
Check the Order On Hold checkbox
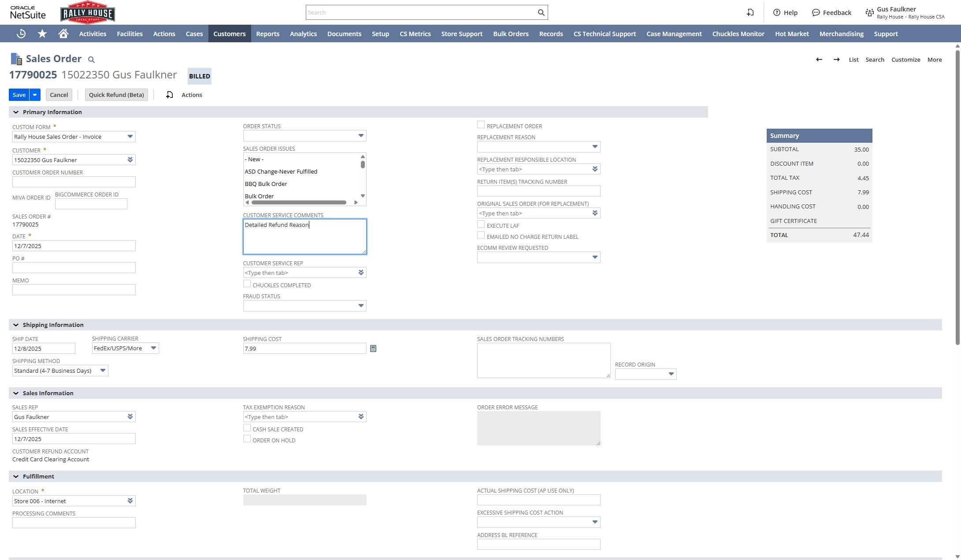pyautogui.click(x=247, y=439)
